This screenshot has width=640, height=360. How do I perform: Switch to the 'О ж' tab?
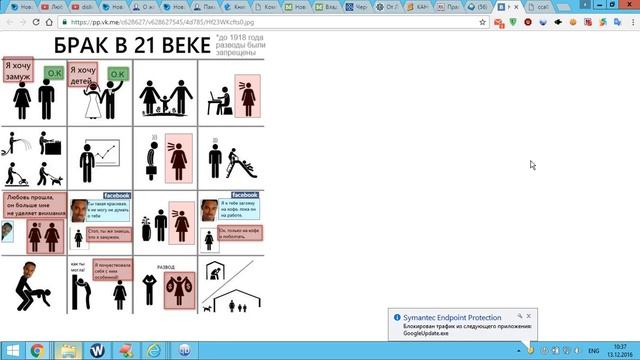tap(144, 7)
